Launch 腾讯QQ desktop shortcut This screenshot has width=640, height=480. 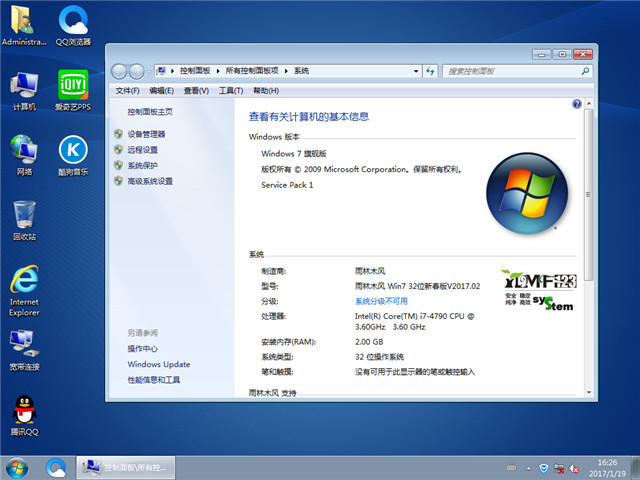tap(24, 416)
